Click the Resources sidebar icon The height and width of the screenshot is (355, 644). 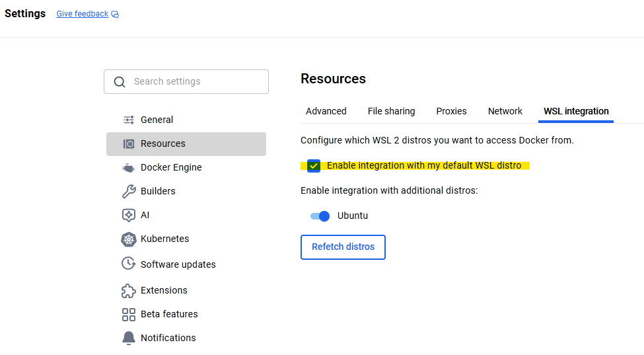pos(129,143)
